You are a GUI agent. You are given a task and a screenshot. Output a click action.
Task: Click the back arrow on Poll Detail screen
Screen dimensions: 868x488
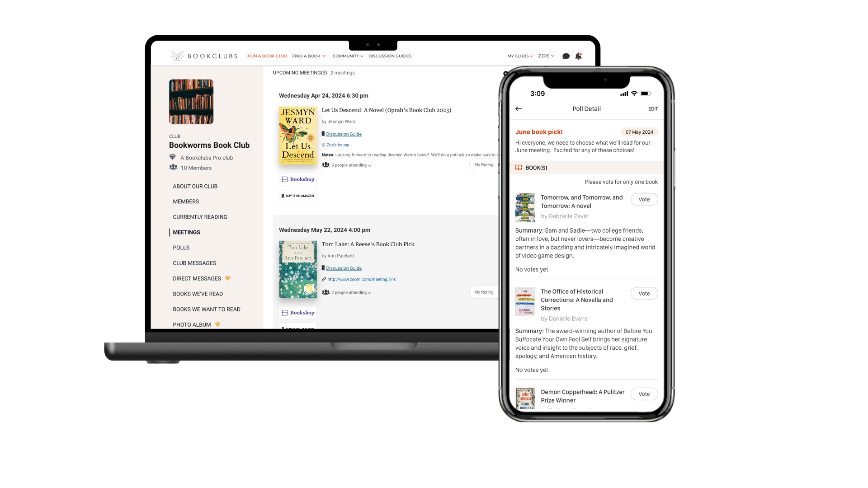[519, 108]
